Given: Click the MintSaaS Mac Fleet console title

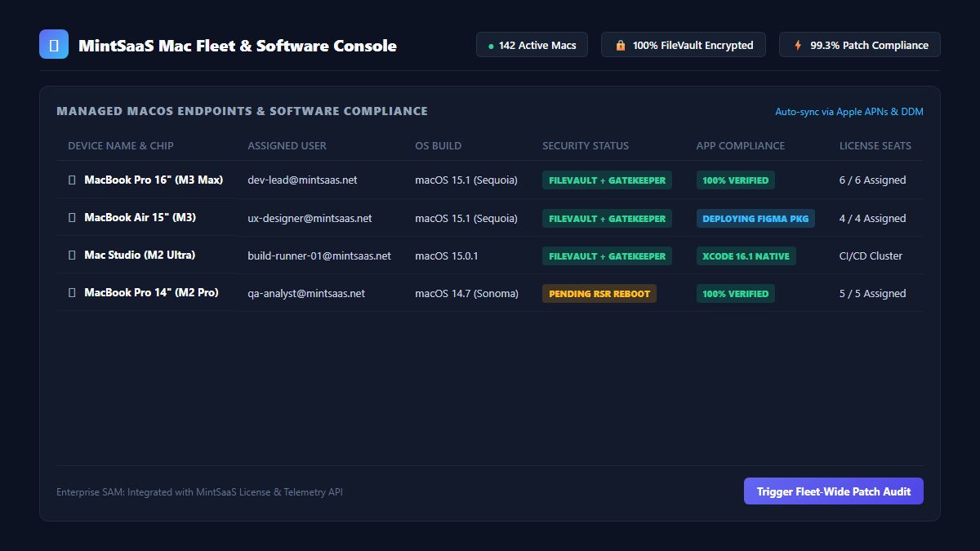Looking at the screenshot, I should tap(238, 46).
